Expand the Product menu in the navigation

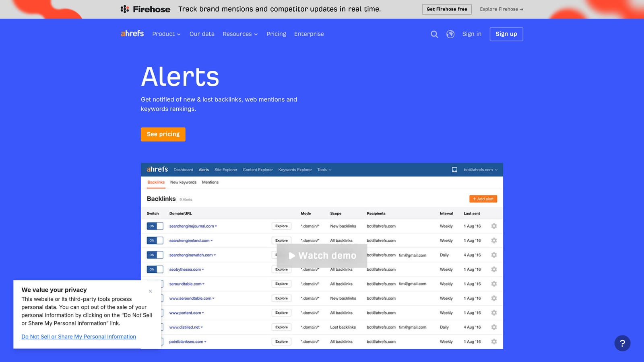click(x=166, y=34)
